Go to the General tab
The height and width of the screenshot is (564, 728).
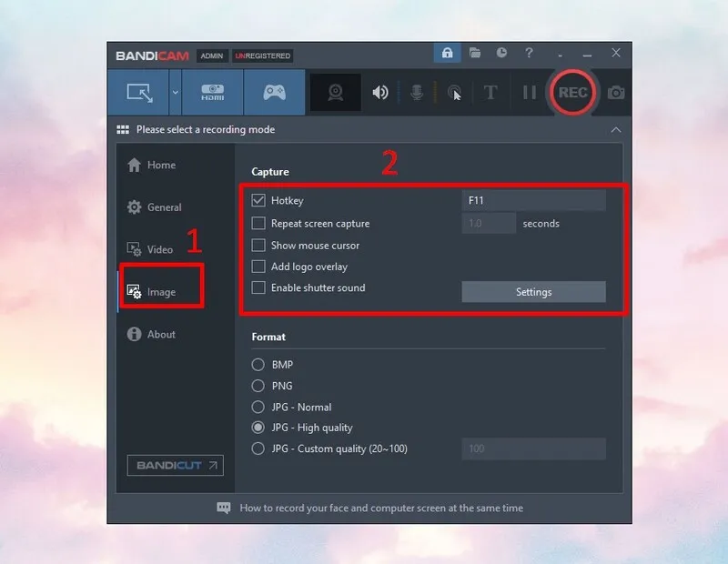(x=164, y=207)
